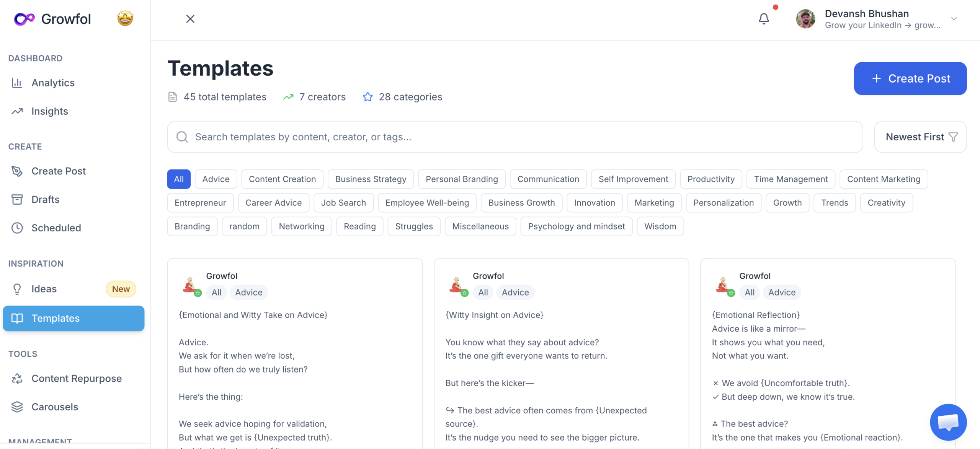Expand the profile menu for Devansh Bhushan
Viewport: 980px width, 449px height.
click(x=954, y=18)
